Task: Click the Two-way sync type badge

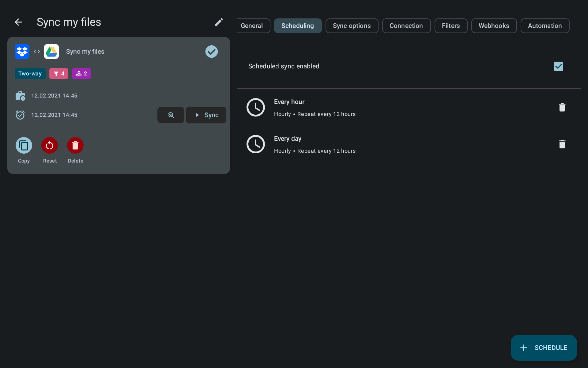Action: pyautogui.click(x=30, y=74)
